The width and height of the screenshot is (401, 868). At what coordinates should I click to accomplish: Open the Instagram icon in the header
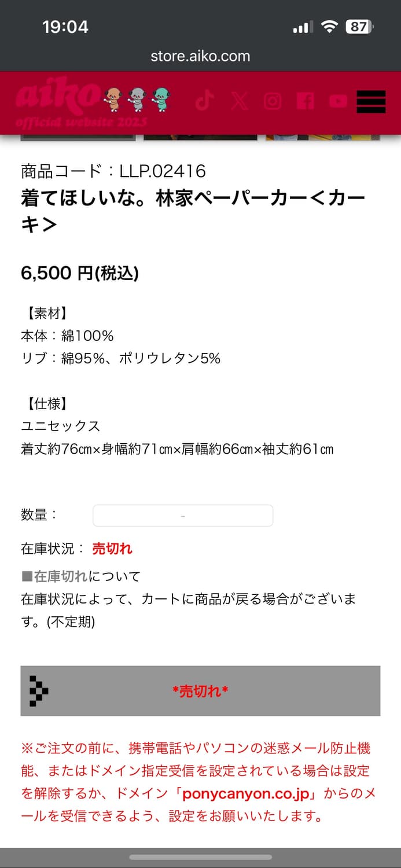273,101
